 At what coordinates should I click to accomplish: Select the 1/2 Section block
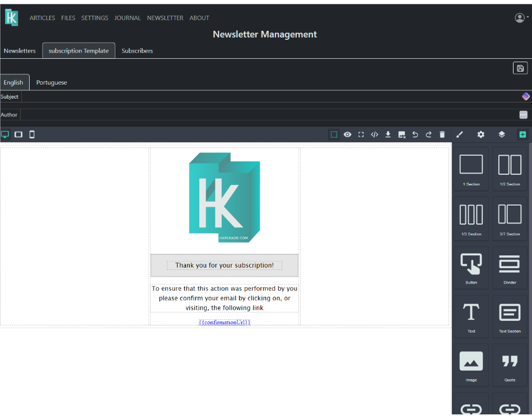(x=510, y=169)
